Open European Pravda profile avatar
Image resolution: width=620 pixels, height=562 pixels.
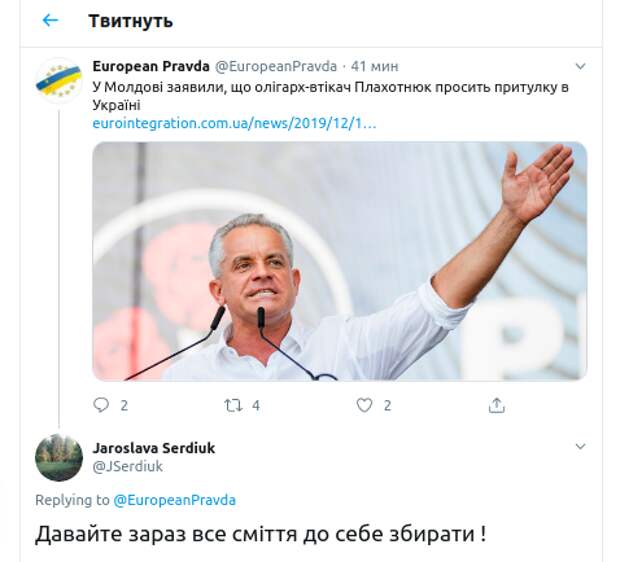(59, 81)
